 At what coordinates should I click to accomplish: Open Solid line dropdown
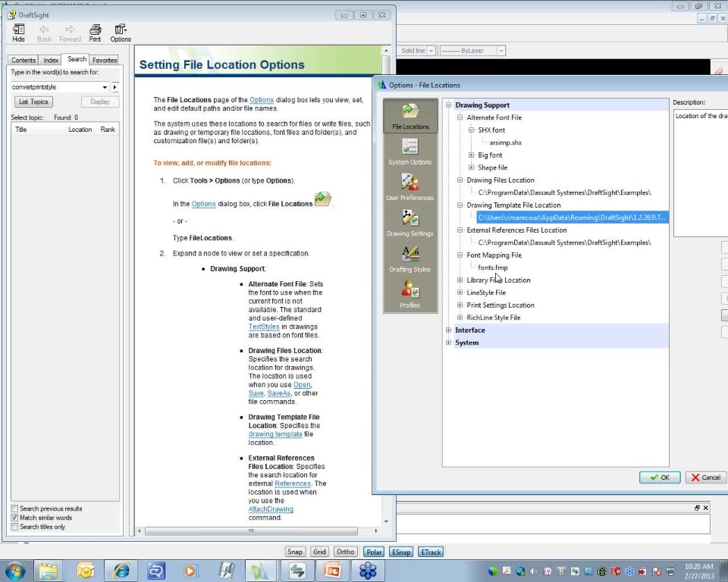(x=431, y=51)
